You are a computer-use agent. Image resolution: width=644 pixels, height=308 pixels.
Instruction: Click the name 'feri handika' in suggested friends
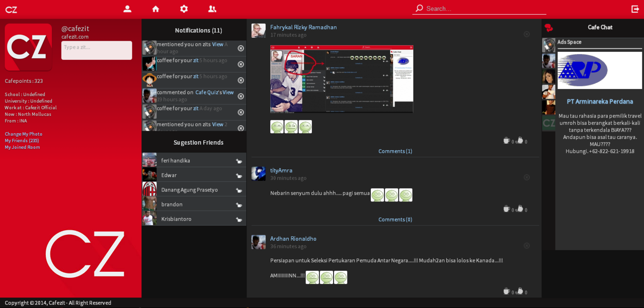tap(176, 161)
